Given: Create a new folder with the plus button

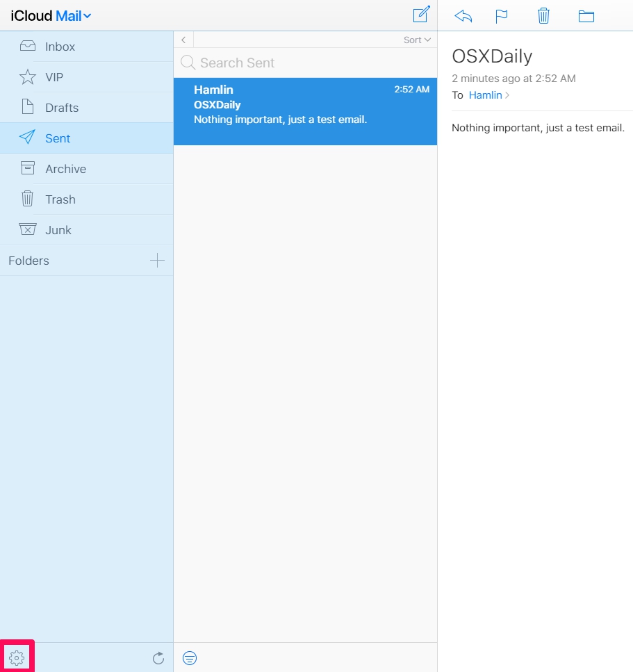Looking at the screenshot, I should point(158,260).
